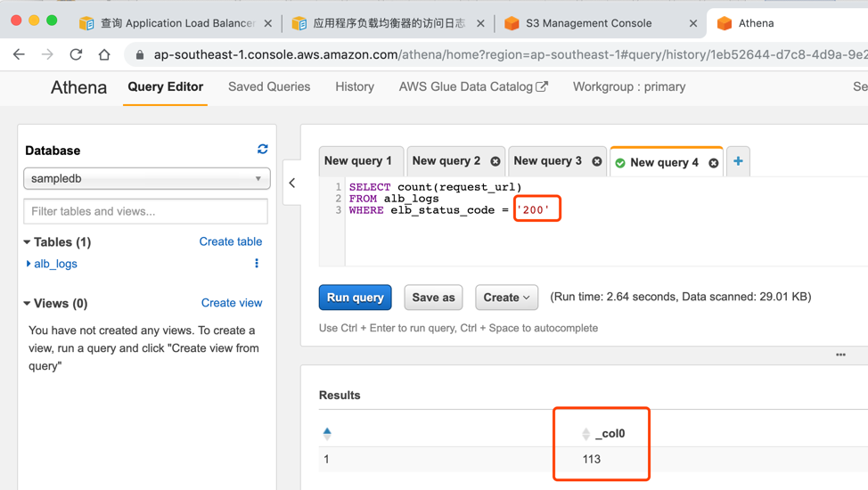Image resolution: width=868 pixels, height=490 pixels.
Task: Open the sampledb database dropdown
Action: tap(147, 178)
